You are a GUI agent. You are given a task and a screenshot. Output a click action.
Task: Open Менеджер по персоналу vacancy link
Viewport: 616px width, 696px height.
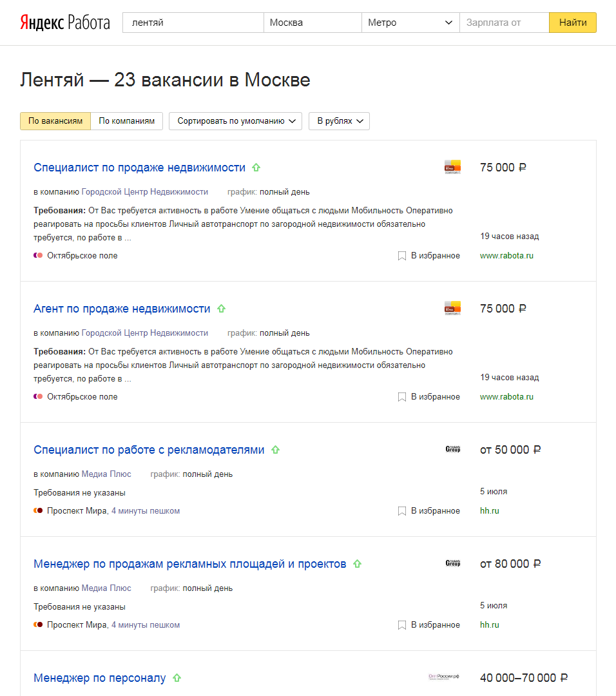[x=99, y=678]
